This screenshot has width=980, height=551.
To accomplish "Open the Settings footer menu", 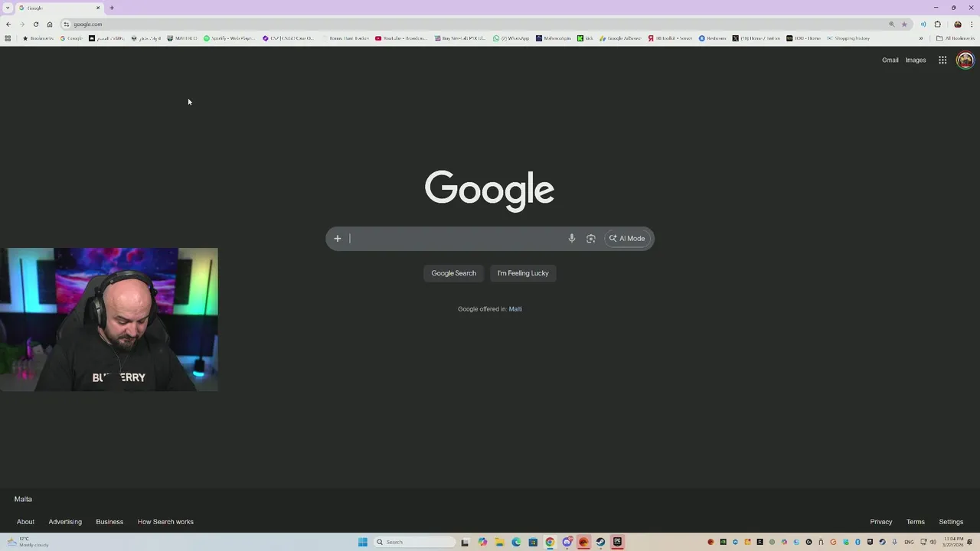I will tap(951, 522).
